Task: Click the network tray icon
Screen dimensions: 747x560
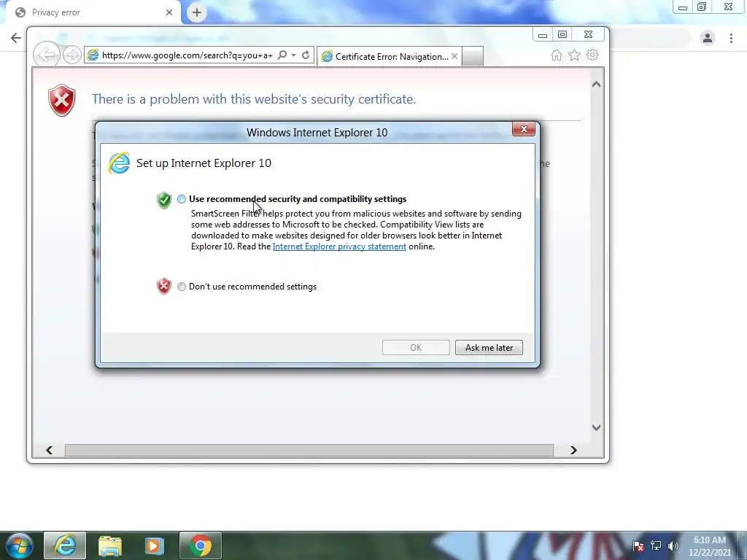Action: [656, 546]
